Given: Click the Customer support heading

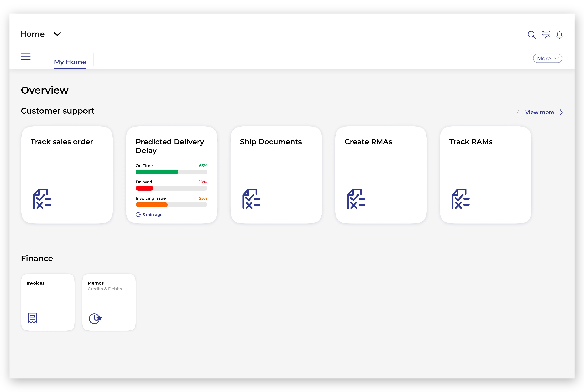Looking at the screenshot, I should click(57, 111).
